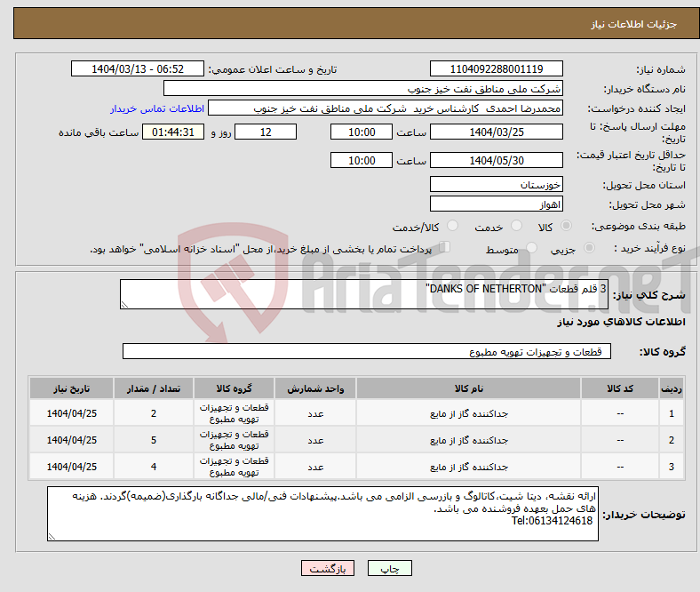Click the price validity date 1404/05/30 field

click(496, 161)
